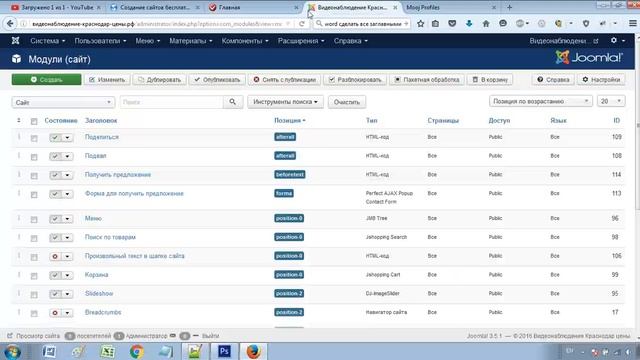Go to the browser home page icon
This screenshot has width=640, height=360.
pyautogui.click(x=486, y=24)
